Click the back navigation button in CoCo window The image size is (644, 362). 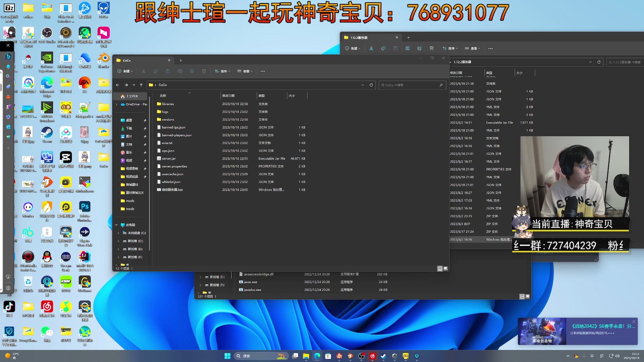pos(117,85)
